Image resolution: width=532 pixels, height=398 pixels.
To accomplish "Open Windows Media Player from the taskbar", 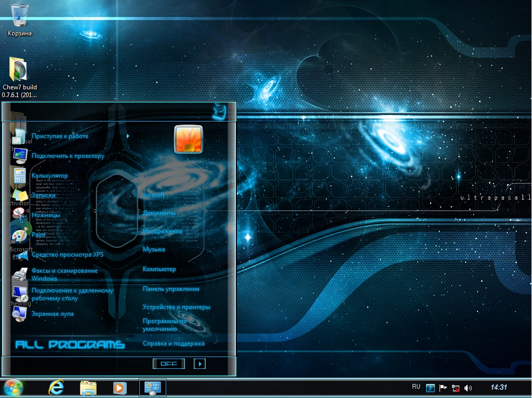I will click(119, 388).
